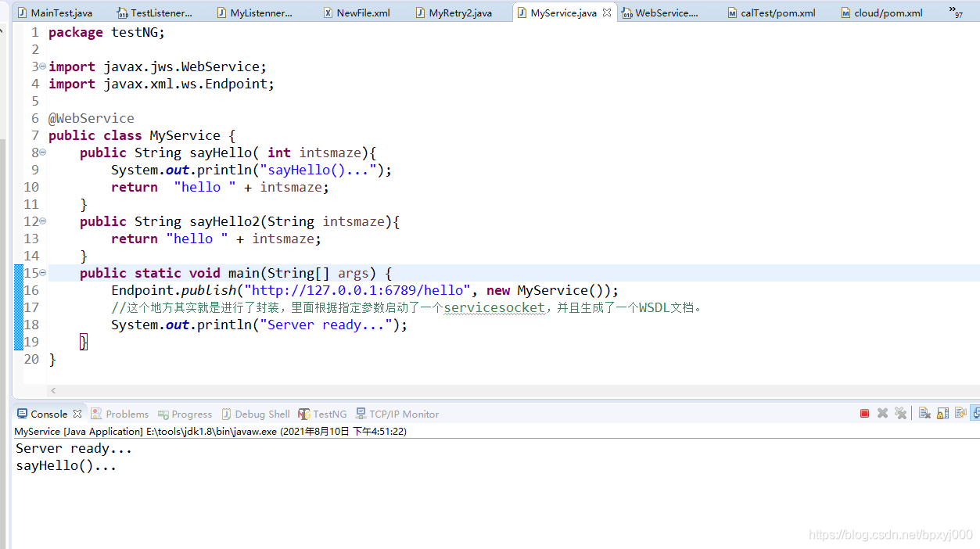Screen dimensions: 980x549
Task: Close the MyService.java editor tab
Action: click(608, 12)
